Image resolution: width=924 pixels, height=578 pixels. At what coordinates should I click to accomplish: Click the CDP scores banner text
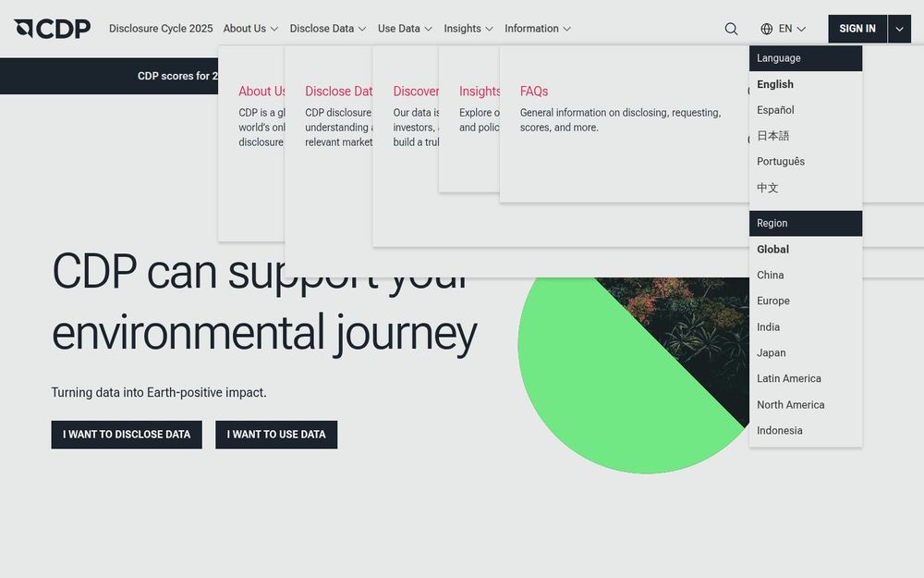click(x=177, y=76)
